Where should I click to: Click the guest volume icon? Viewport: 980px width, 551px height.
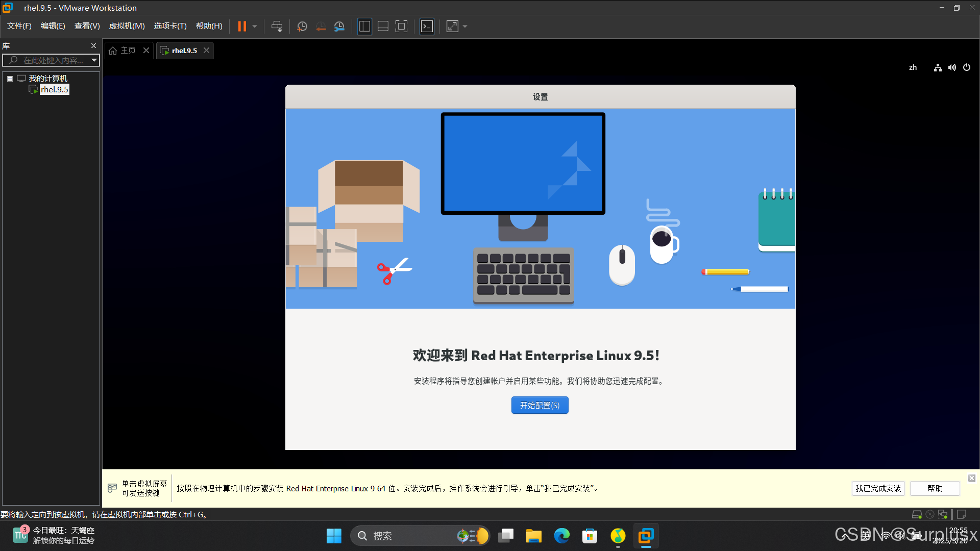click(x=952, y=67)
